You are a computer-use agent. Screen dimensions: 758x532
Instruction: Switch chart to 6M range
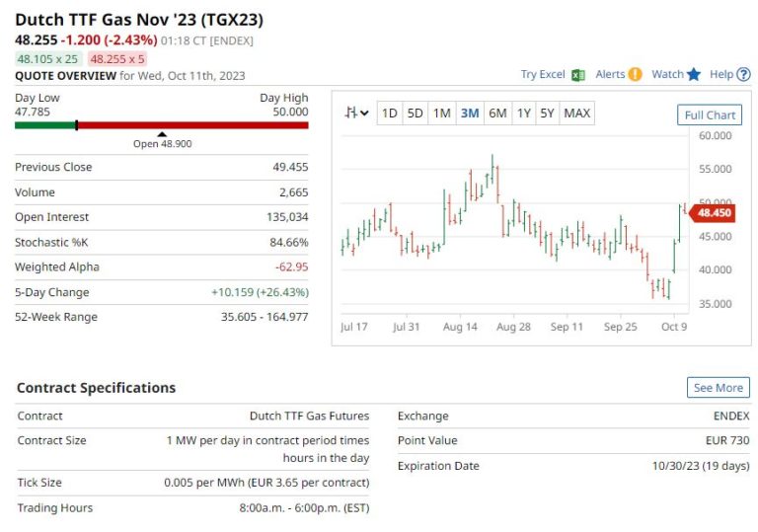(x=497, y=114)
